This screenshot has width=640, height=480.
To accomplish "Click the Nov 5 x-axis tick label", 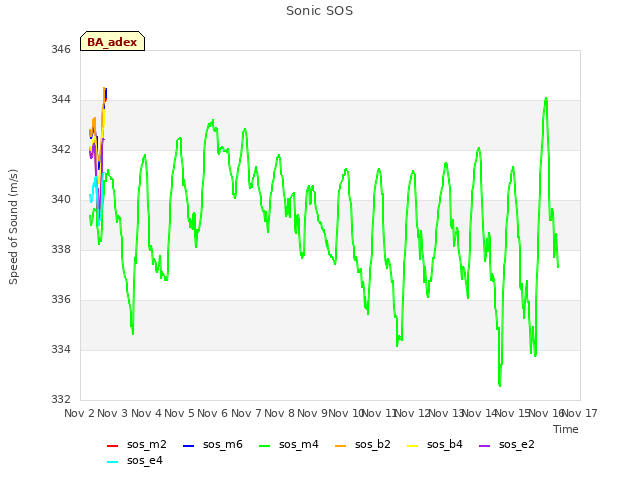I will 179,413.
